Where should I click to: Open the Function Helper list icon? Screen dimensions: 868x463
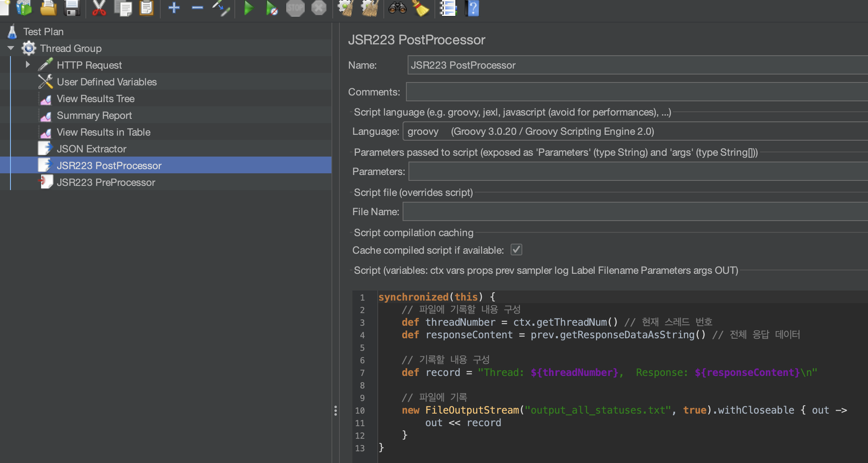point(448,8)
